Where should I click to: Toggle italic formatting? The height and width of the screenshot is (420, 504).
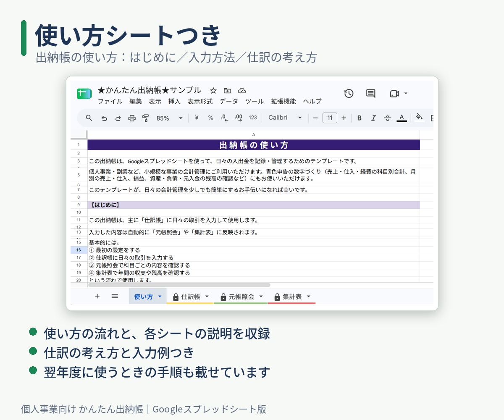coord(373,118)
